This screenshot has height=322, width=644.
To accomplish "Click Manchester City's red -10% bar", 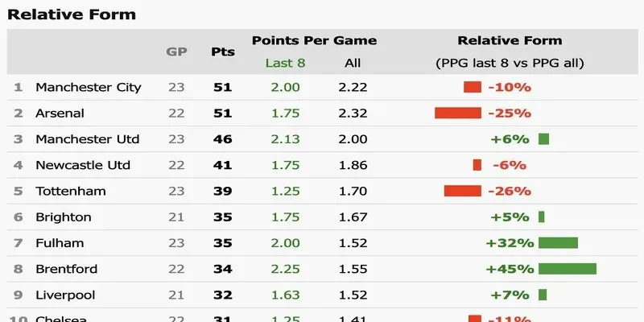I will click(472, 87).
